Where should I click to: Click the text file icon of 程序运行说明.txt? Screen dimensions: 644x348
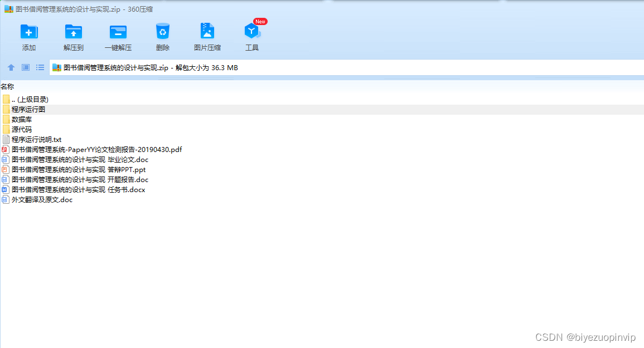[x=6, y=140]
